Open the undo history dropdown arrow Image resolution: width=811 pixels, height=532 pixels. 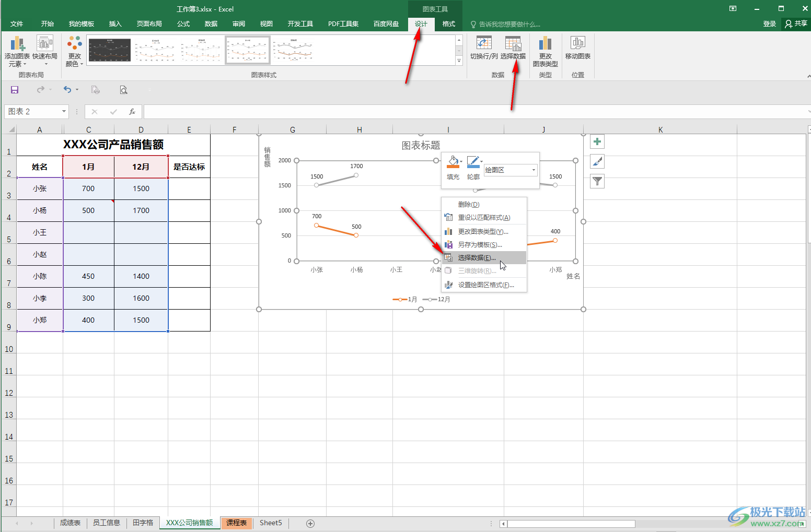(x=77, y=90)
